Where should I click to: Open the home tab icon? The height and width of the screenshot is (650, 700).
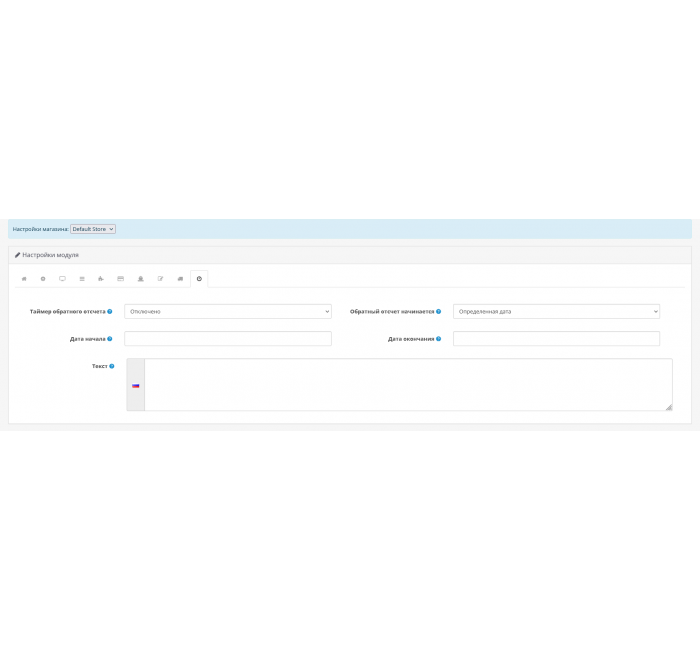[24, 279]
